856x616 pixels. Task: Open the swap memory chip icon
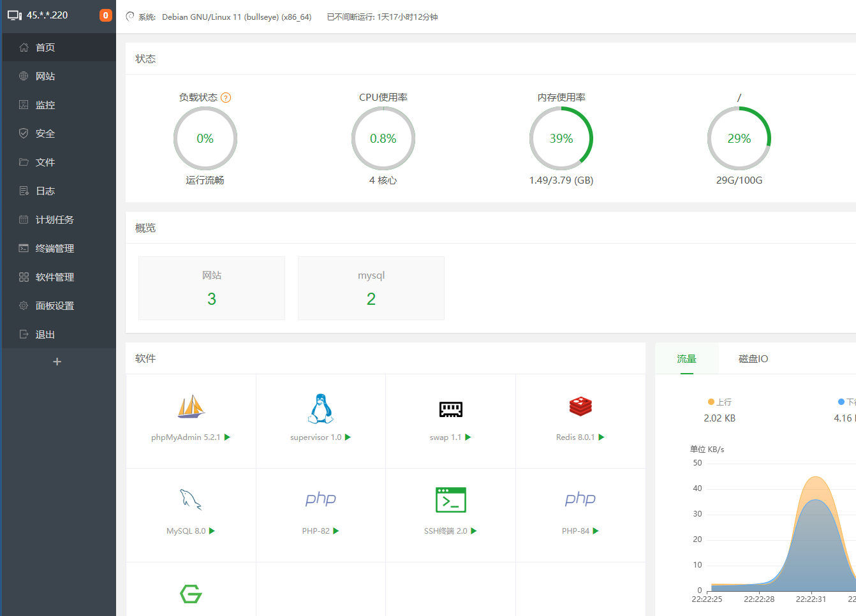pyautogui.click(x=451, y=409)
